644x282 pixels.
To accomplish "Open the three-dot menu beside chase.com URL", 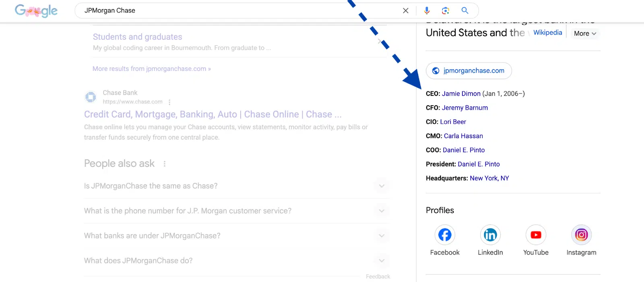I will (x=169, y=102).
